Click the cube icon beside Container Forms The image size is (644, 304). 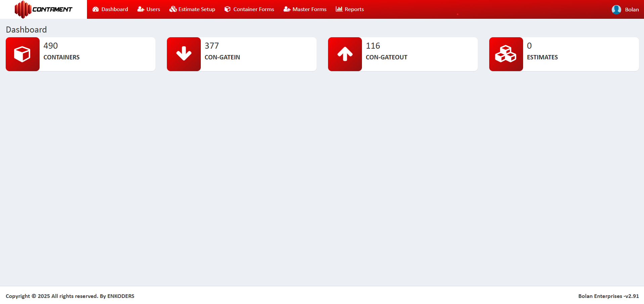(x=227, y=9)
